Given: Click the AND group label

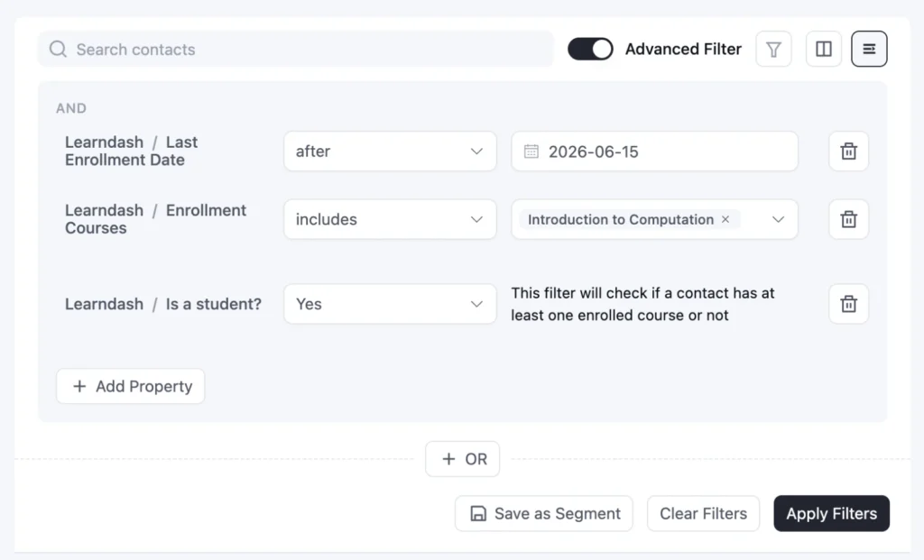Looking at the screenshot, I should 71,108.
